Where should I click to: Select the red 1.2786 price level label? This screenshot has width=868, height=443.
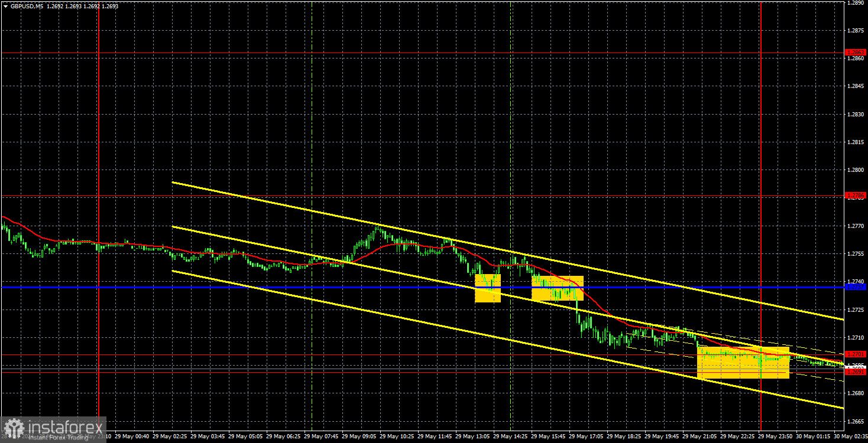(x=856, y=196)
